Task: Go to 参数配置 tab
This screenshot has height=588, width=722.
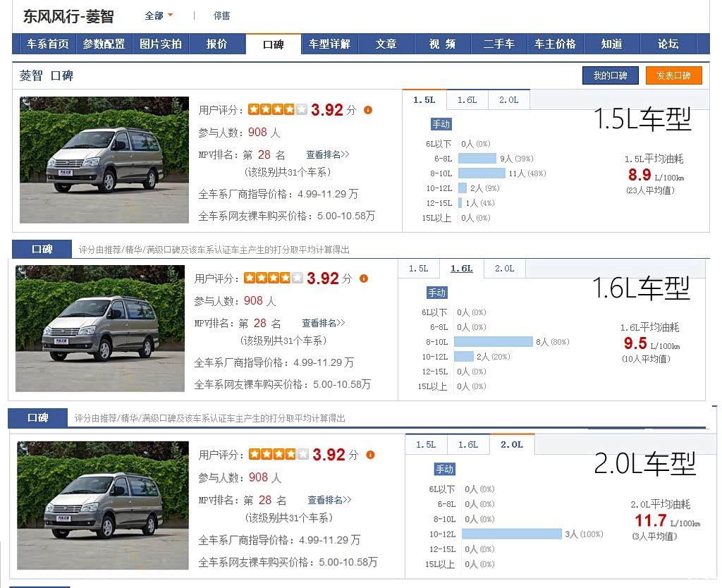Action: coord(104,44)
